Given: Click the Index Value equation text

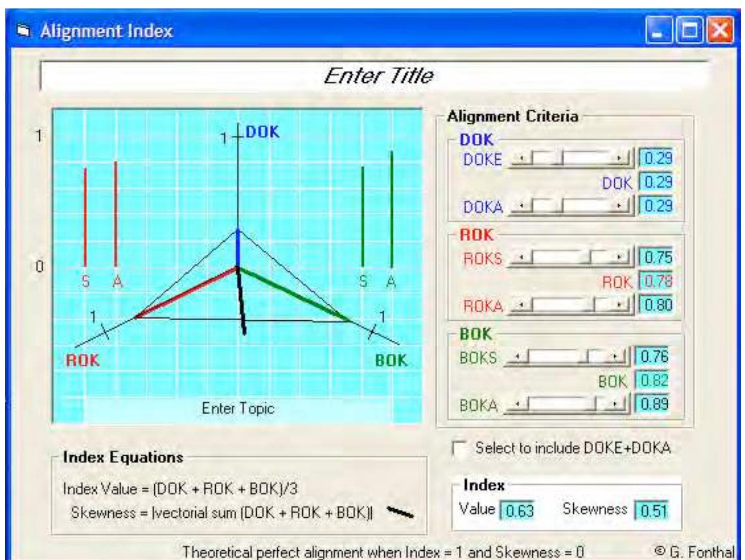Looking at the screenshot, I should pos(181,489).
